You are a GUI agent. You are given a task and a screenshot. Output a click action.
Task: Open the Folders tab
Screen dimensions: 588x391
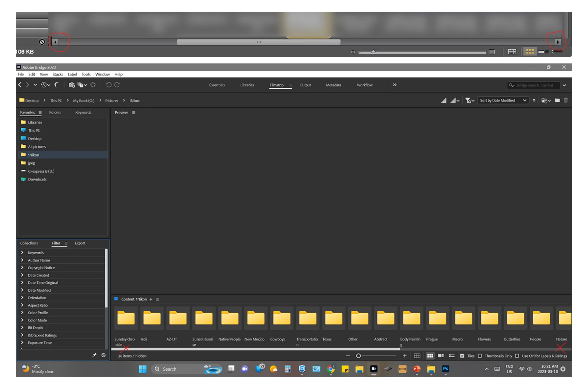(x=55, y=113)
